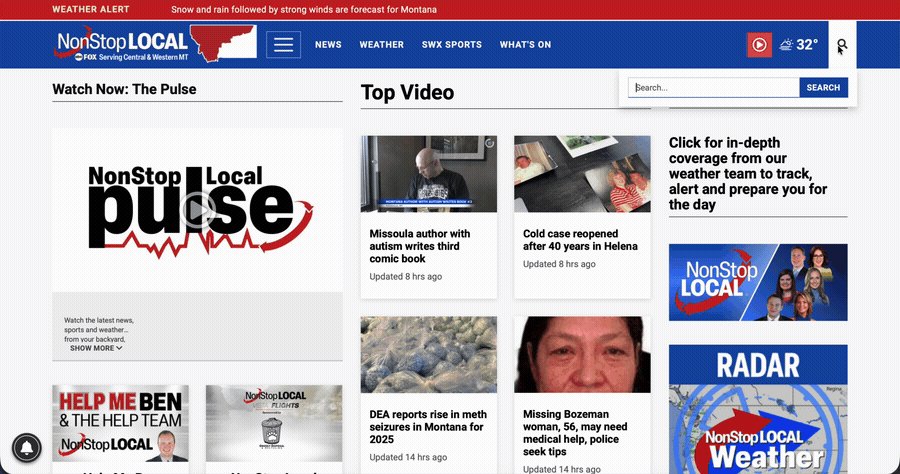Open the NonStop Local Flights tile
900x474 pixels.
tap(274, 424)
